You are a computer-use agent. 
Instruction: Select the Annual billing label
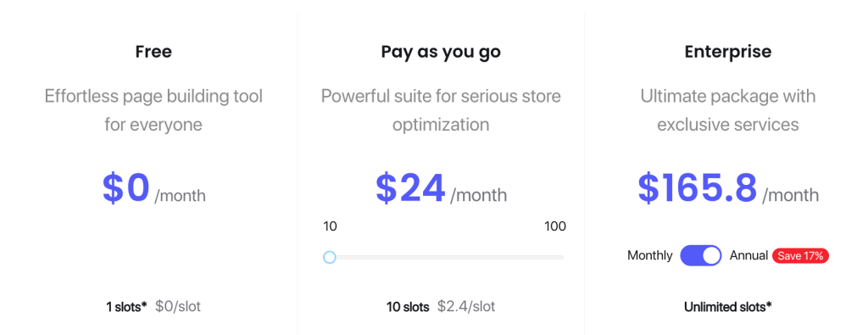[x=748, y=255]
